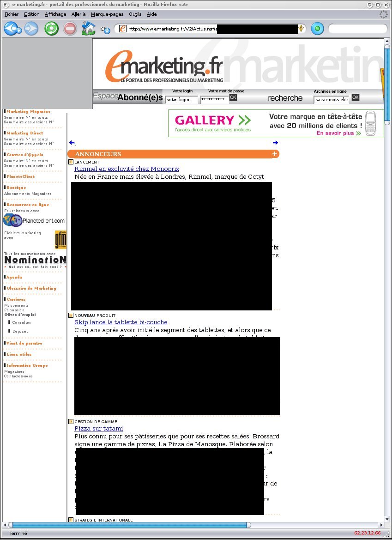392x540 pixels.
Task: Open Centres d'@ppels sidebar section
Action: [x=25, y=155]
